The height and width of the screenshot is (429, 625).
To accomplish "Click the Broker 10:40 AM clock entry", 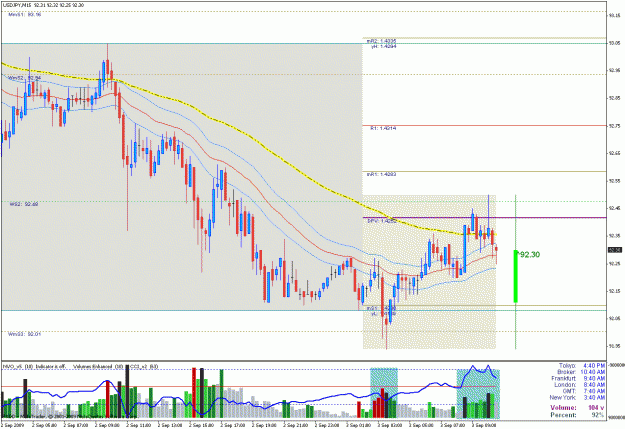I will (x=581, y=372).
